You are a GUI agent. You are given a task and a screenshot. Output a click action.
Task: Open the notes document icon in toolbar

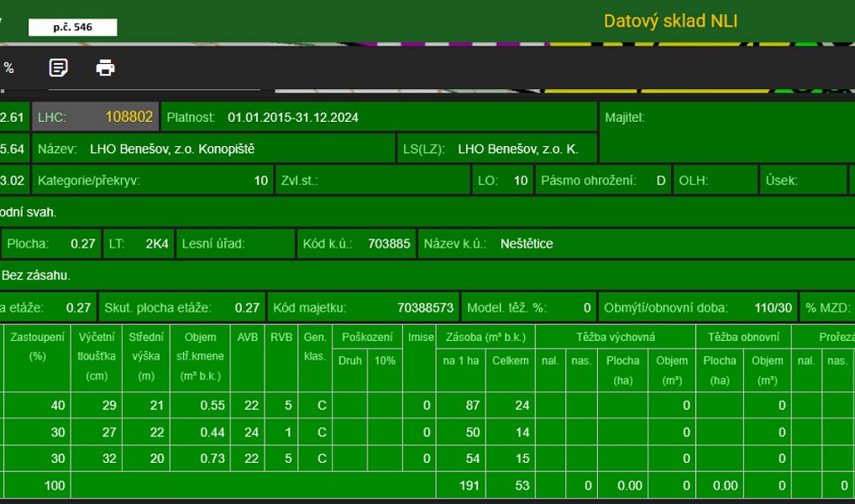[x=58, y=68]
